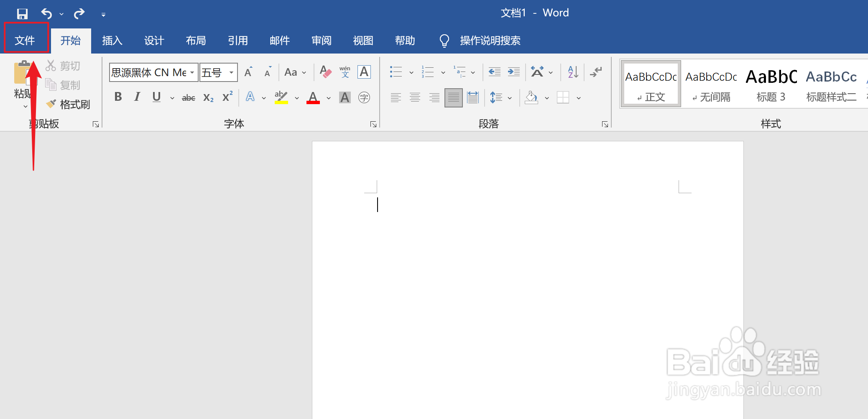Toggle underline on selected text
This screenshot has width=868, height=419.
(x=156, y=97)
